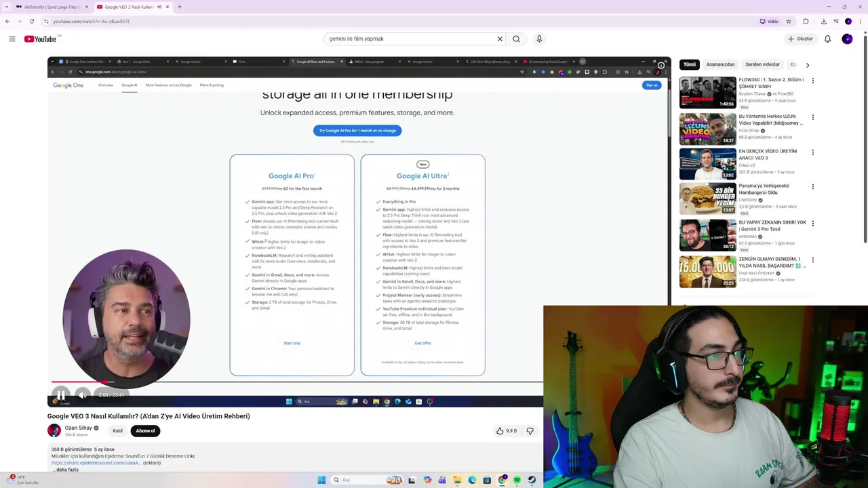Screen dimensions: 868x488
Task: Open options for ZENGİN OLMAYI DENEDİM video
Action: (813, 260)
